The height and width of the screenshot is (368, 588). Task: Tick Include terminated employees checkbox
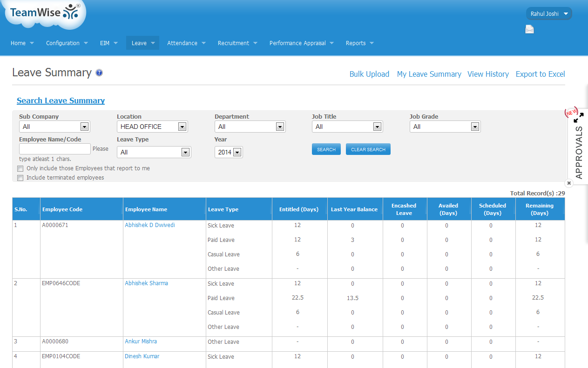20,178
